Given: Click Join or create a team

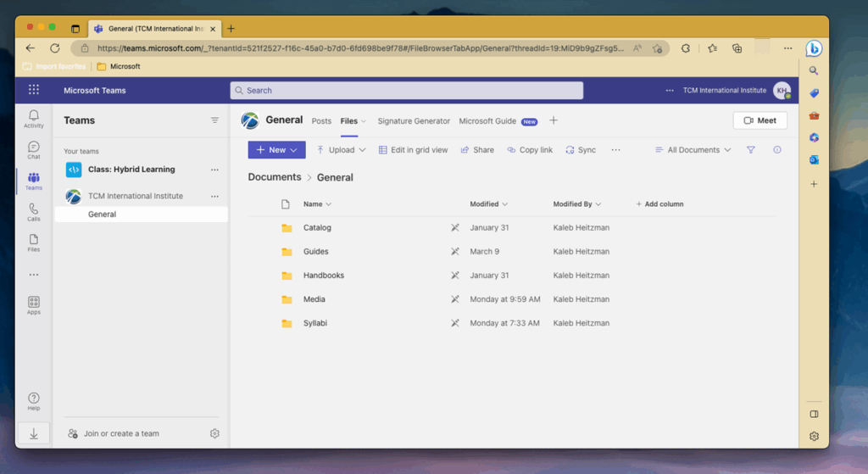Looking at the screenshot, I should [x=120, y=433].
